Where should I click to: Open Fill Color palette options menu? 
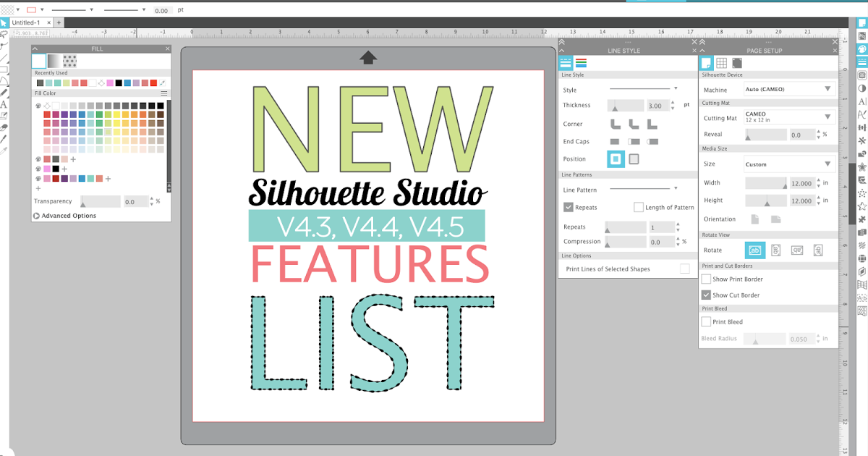164,93
